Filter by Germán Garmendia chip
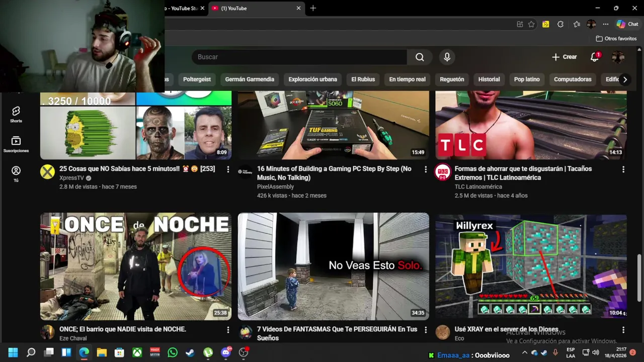The width and height of the screenshot is (644, 362). click(250, 79)
